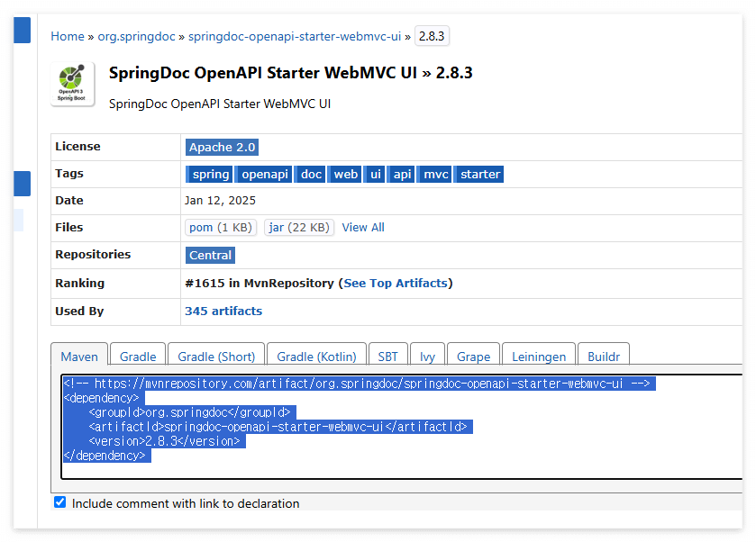Image resolution: width=756 pixels, height=542 pixels.
Task: Select the doc tag
Action: (311, 174)
